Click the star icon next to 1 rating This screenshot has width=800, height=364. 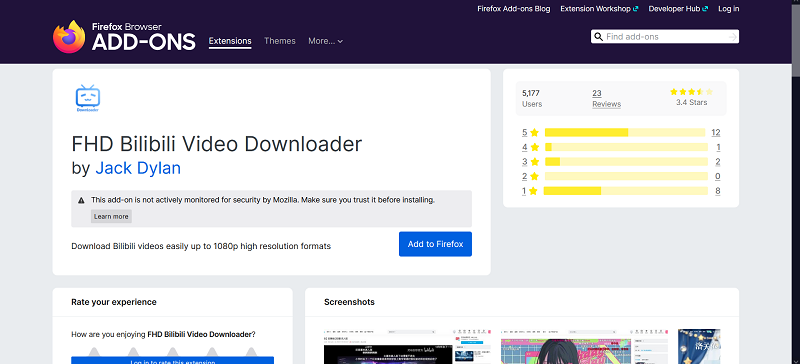click(533, 191)
